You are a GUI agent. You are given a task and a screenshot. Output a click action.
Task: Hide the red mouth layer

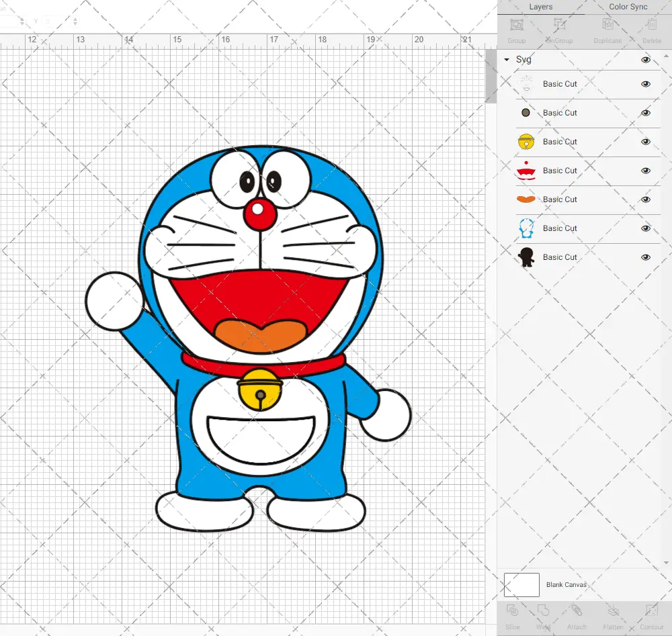click(645, 171)
